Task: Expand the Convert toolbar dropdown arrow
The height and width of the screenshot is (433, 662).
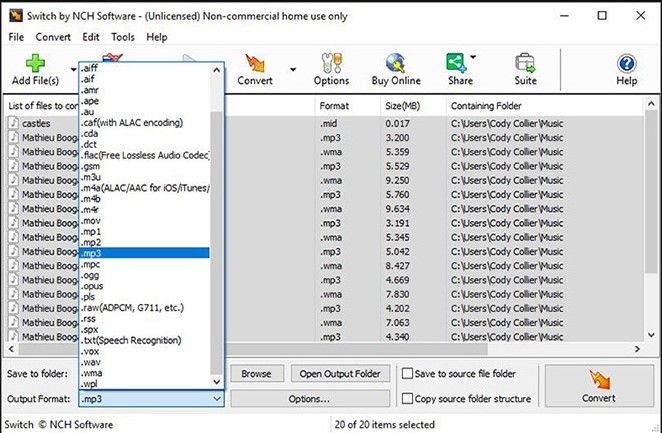Action: [x=293, y=70]
